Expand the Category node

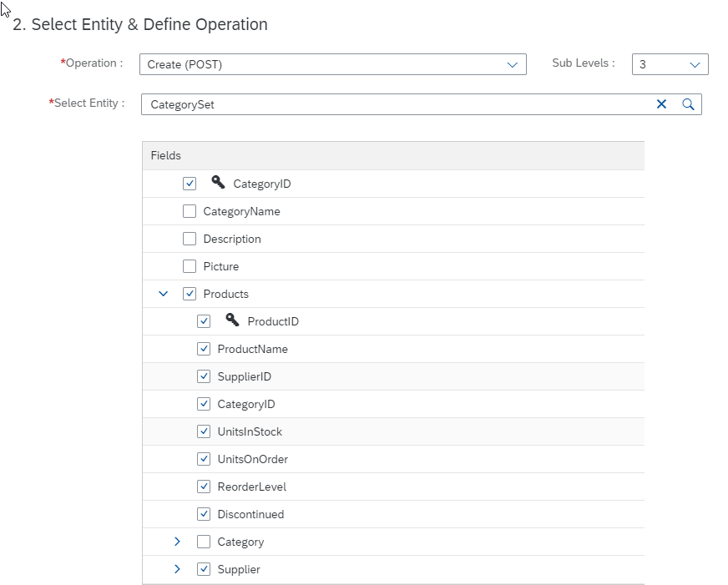[176, 542]
